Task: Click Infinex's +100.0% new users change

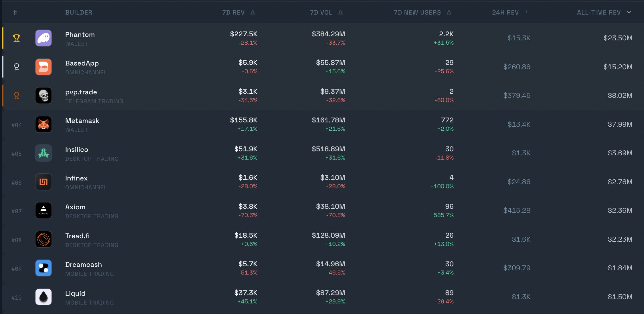Action: [x=442, y=186]
